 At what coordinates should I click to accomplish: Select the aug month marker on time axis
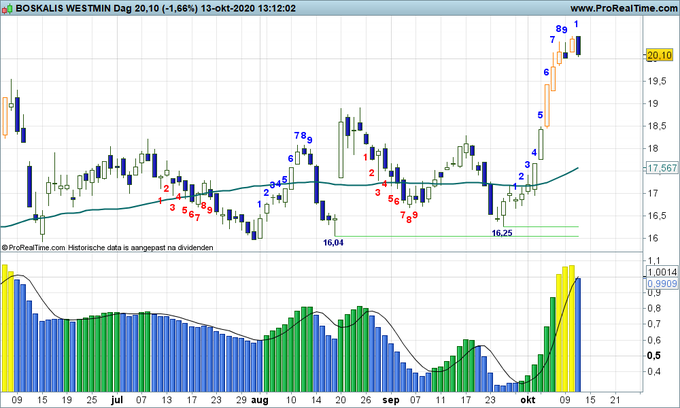point(260,400)
